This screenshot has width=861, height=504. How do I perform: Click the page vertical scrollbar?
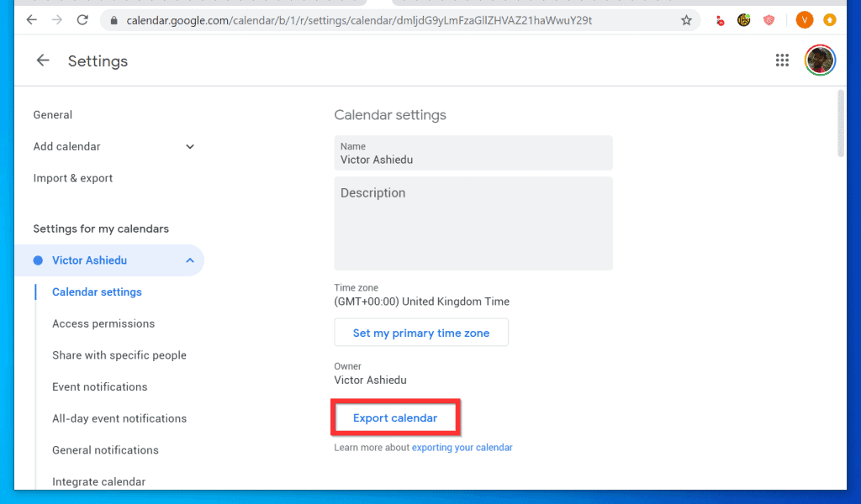pyautogui.click(x=841, y=124)
